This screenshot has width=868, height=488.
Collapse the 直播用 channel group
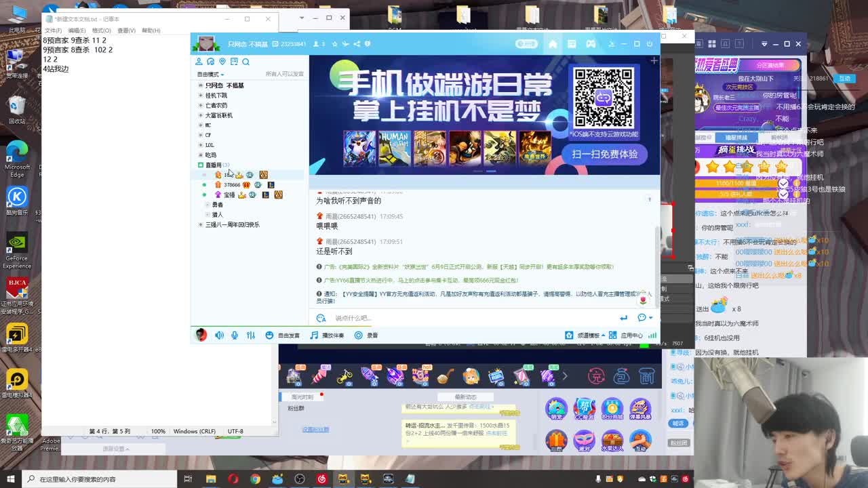point(201,164)
